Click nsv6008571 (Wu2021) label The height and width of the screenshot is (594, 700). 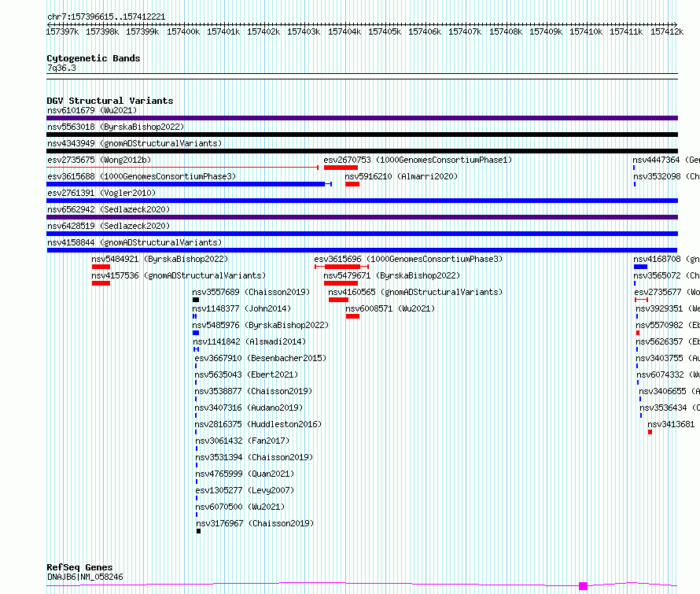point(390,308)
